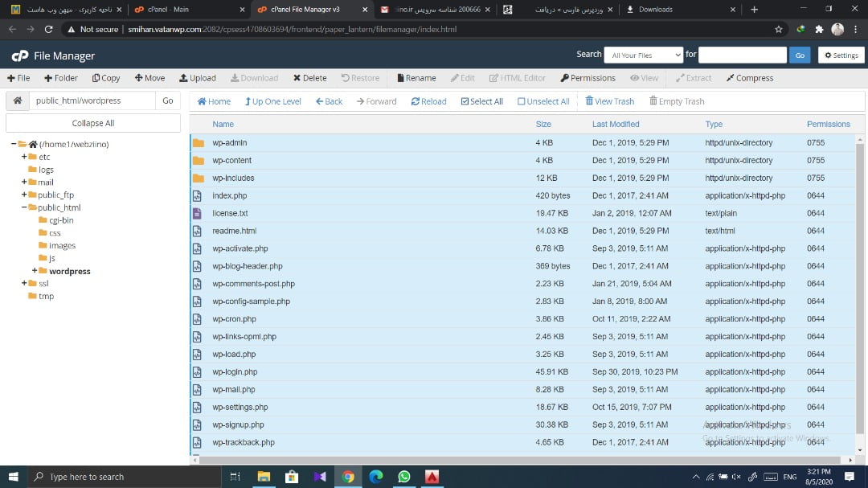Create a new Folder from toolbar
The image size is (868, 488).
pyautogui.click(x=61, y=78)
